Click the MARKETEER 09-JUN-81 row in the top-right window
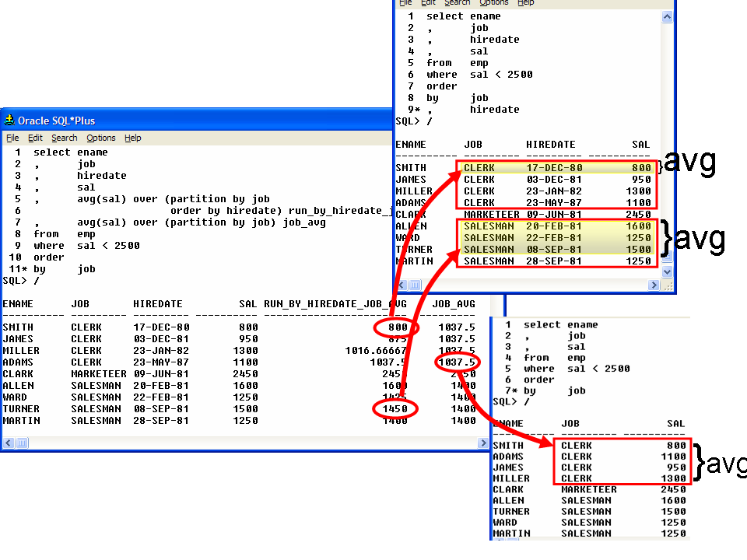 click(556, 215)
